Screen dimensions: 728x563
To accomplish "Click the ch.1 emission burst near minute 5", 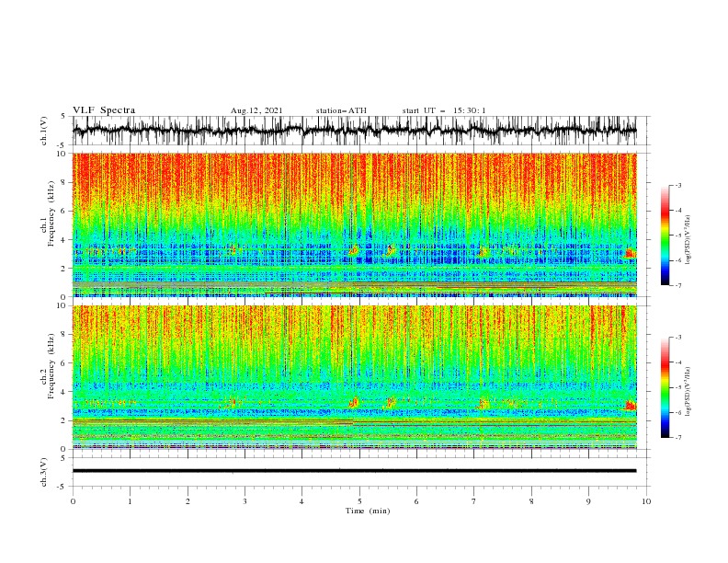I will click(x=354, y=250).
